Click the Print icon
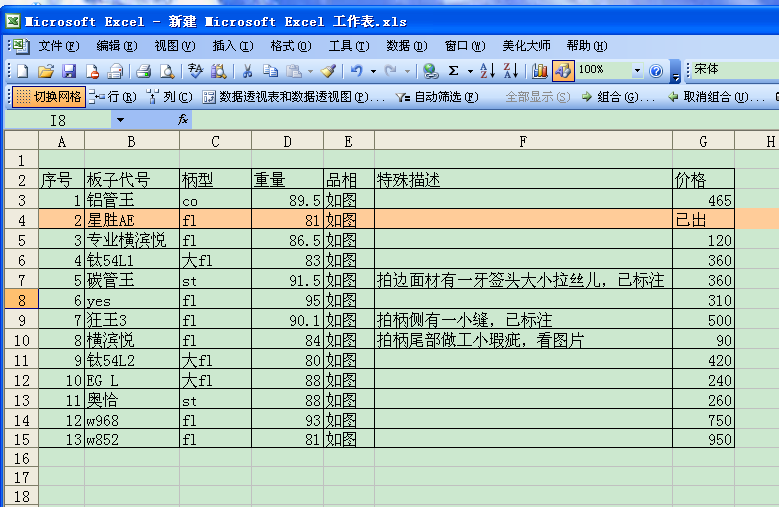 tap(143, 71)
